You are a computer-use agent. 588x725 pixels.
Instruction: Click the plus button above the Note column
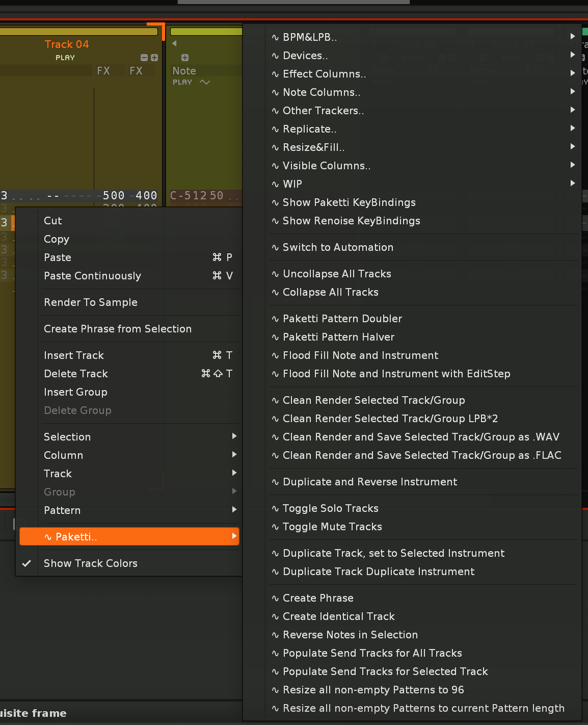click(x=185, y=58)
